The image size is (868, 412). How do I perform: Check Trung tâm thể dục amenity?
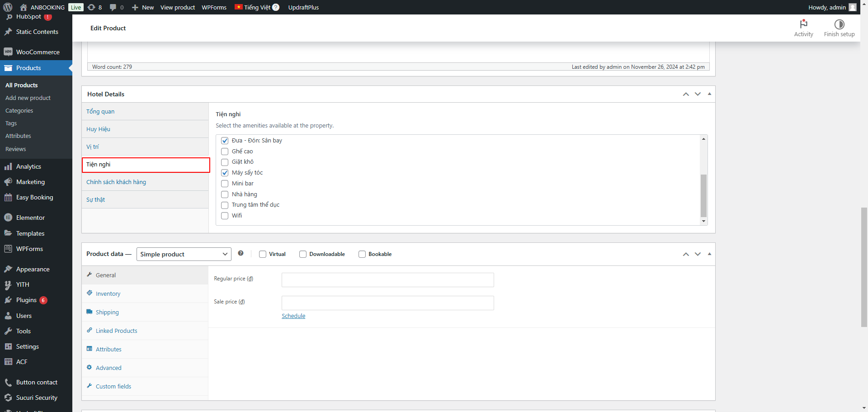pyautogui.click(x=225, y=205)
